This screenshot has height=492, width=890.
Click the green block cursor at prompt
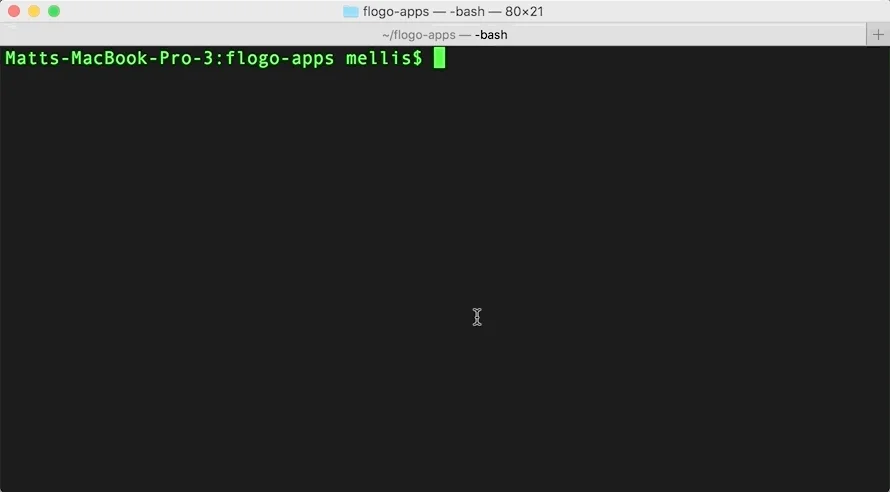(439, 58)
